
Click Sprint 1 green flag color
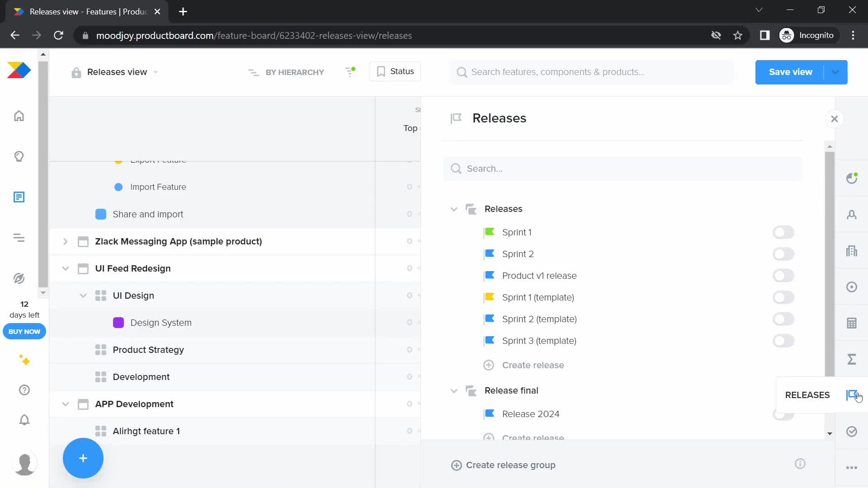(x=490, y=232)
